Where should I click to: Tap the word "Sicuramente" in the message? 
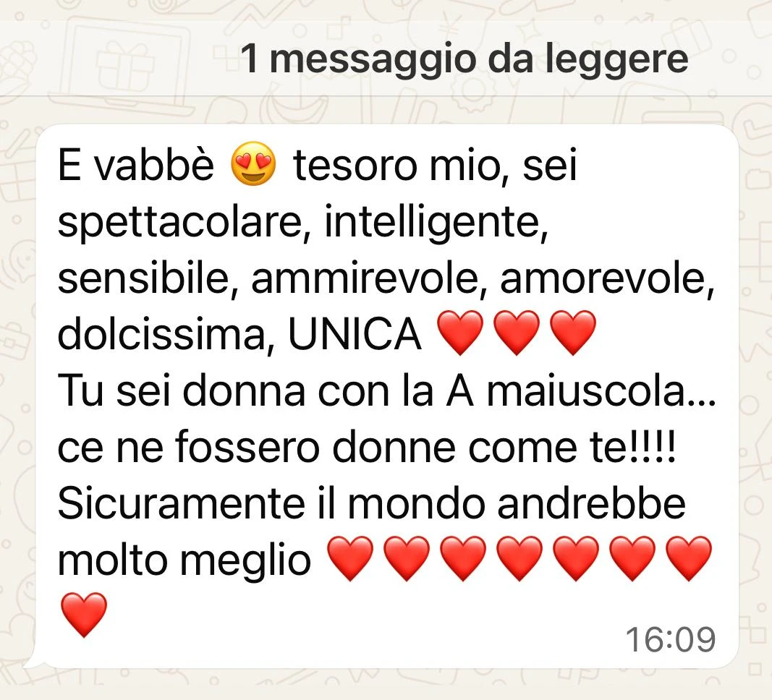(x=181, y=504)
